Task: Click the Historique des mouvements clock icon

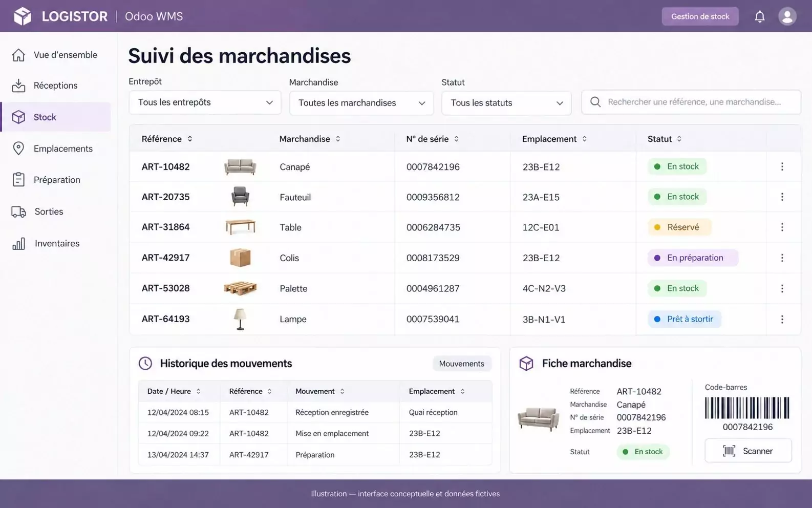Action: point(145,364)
